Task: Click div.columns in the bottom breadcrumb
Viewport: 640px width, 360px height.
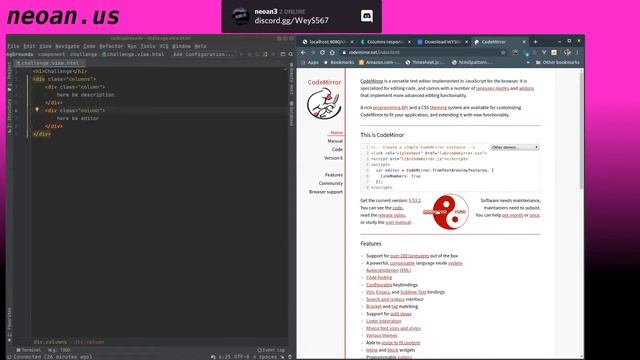Action: 50,342
